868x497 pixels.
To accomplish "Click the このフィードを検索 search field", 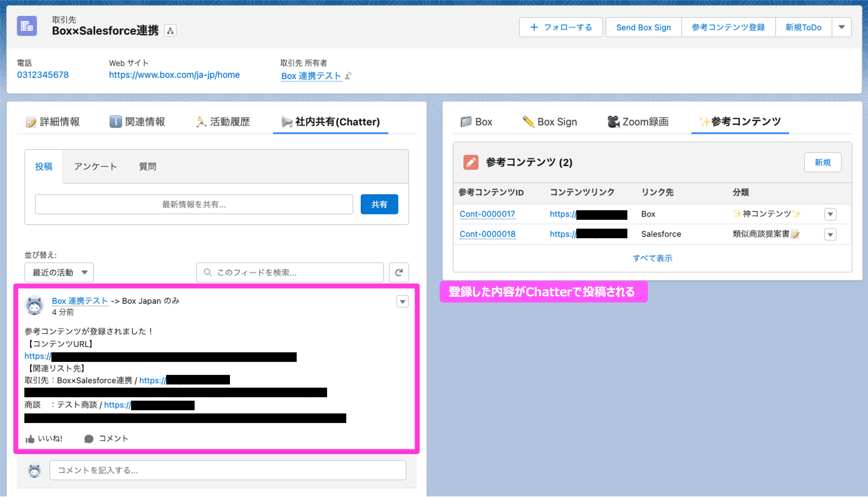I will pyautogui.click(x=290, y=272).
